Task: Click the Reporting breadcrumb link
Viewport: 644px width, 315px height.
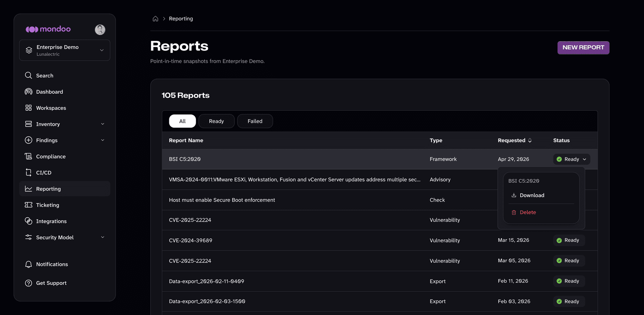Action: point(181,19)
